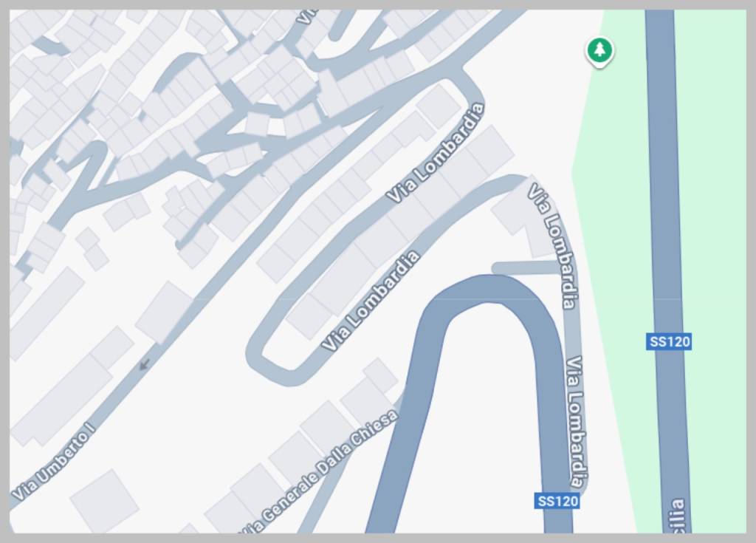
Task: Select the short side street off Via Lombardia
Action: [527, 268]
